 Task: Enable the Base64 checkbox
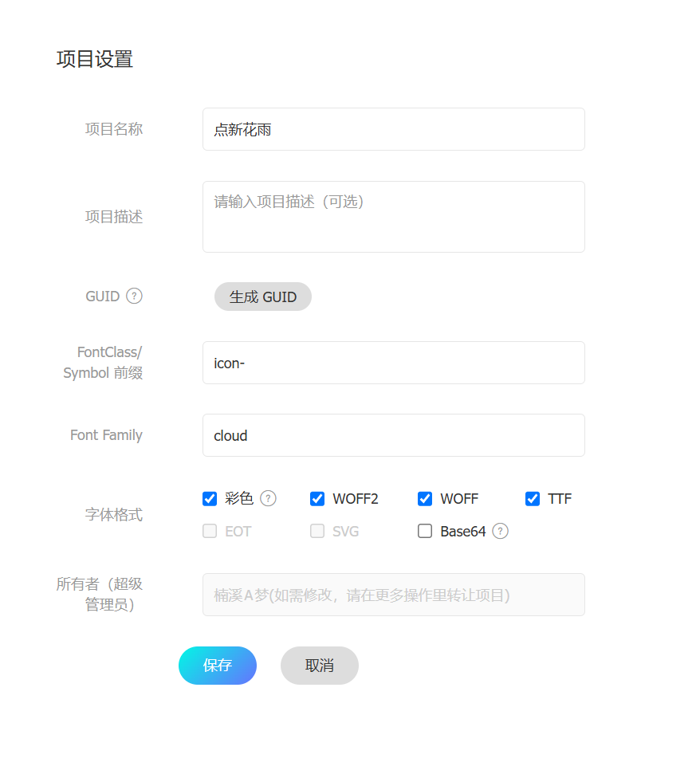pyautogui.click(x=425, y=531)
